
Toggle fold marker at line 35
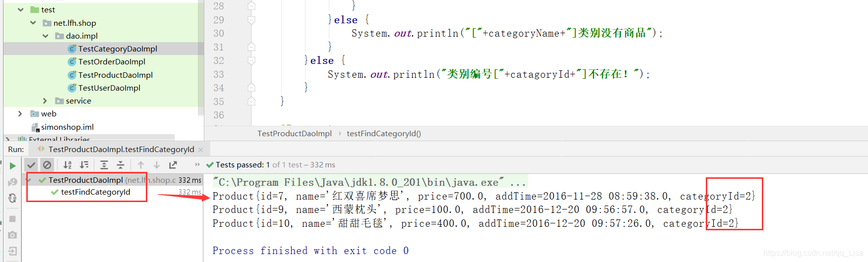[x=251, y=102]
